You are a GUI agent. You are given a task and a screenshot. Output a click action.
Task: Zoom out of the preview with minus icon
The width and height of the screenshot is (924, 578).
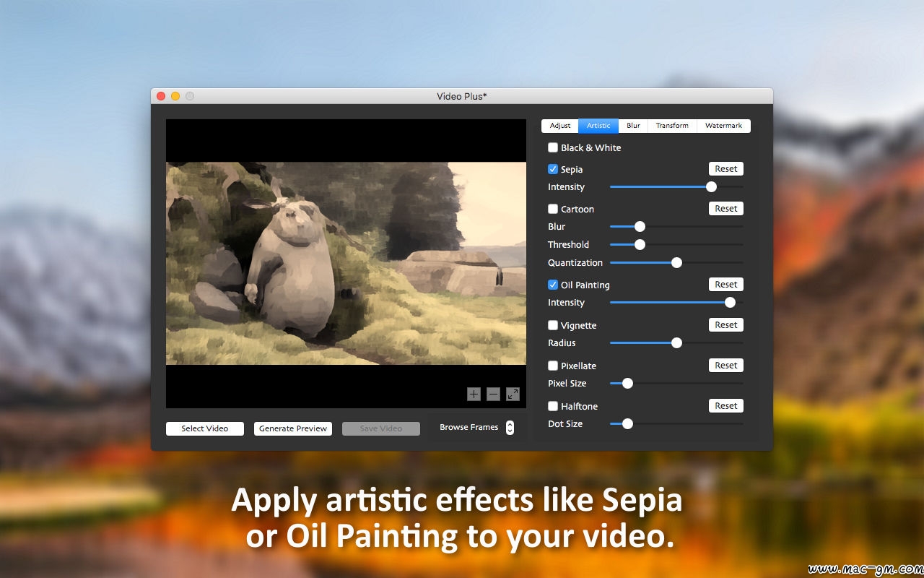[x=493, y=394]
